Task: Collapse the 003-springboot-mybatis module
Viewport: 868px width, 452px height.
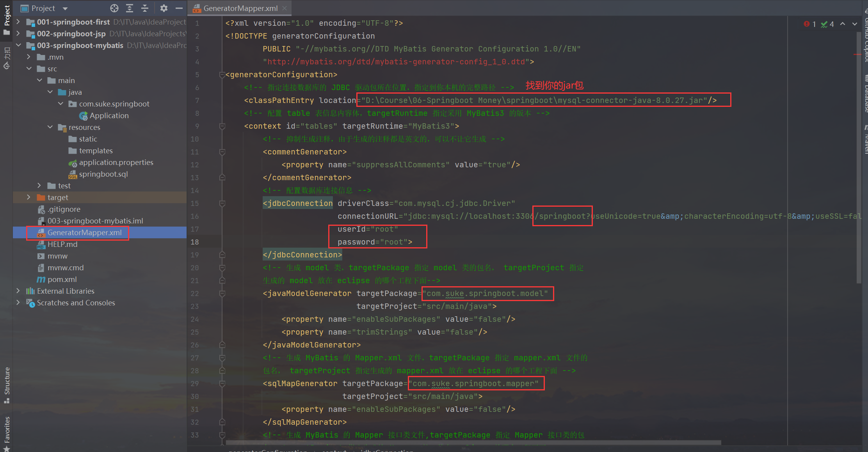Action: tap(18, 45)
